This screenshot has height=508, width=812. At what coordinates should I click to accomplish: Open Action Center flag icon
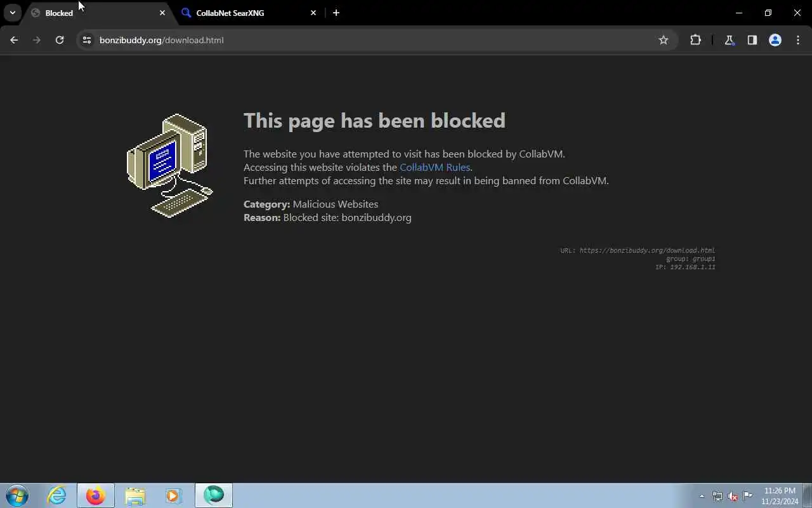tap(748, 496)
